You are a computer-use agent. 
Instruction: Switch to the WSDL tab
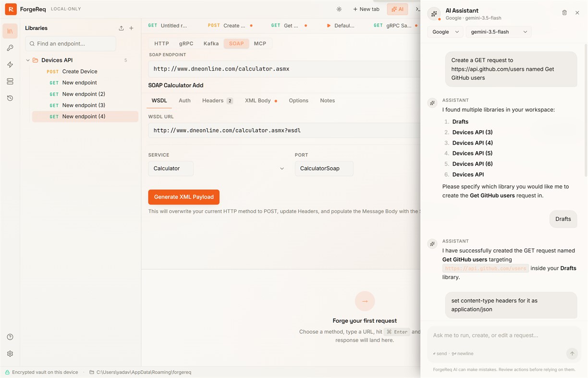[x=159, y=100]
